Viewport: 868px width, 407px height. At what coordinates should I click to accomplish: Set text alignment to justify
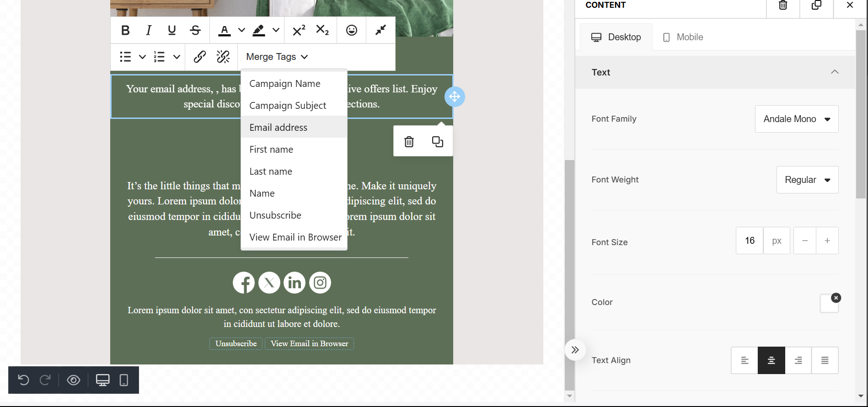click(x=825, y=360)
